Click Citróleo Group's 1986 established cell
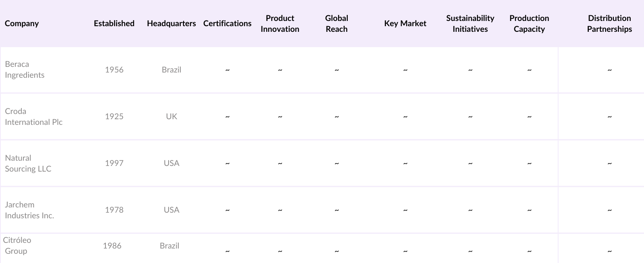 click(x=112, y=246)
